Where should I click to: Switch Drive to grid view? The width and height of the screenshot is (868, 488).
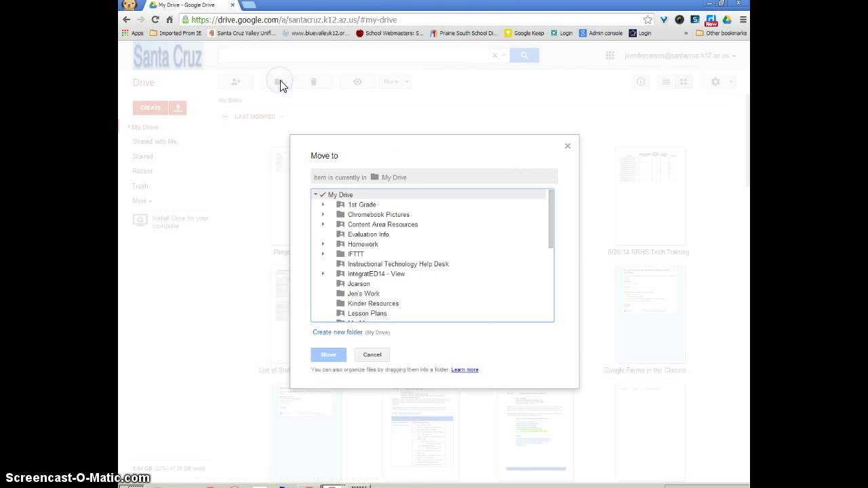684,81
